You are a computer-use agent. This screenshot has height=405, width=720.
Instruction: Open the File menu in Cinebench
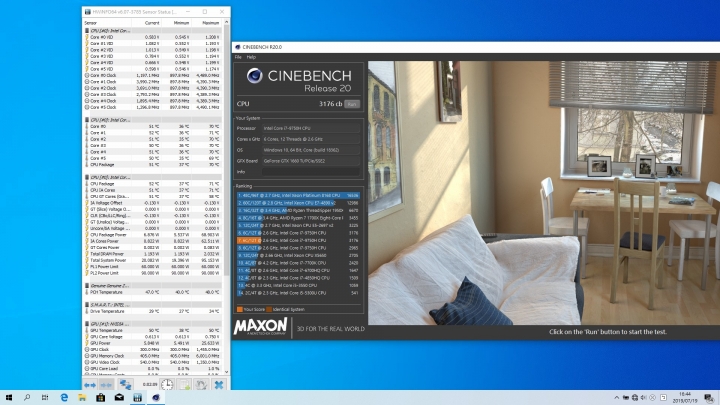click(238, 57)
